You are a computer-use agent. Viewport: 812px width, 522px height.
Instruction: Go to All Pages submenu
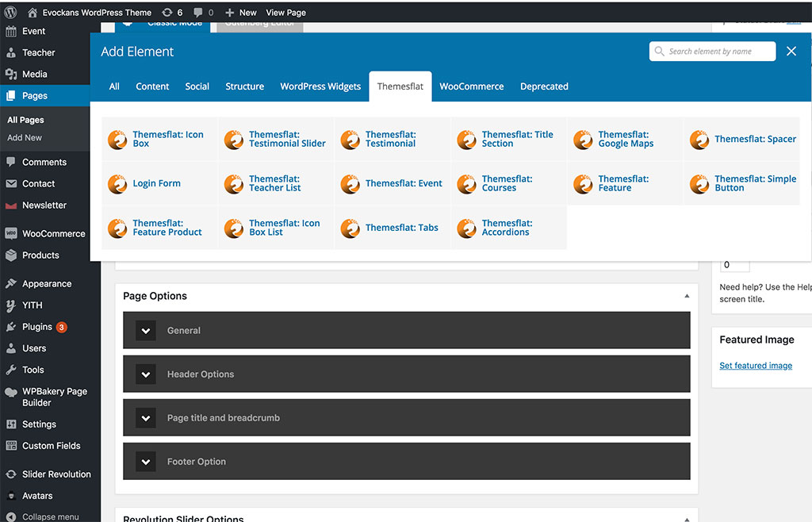point(25,120)
